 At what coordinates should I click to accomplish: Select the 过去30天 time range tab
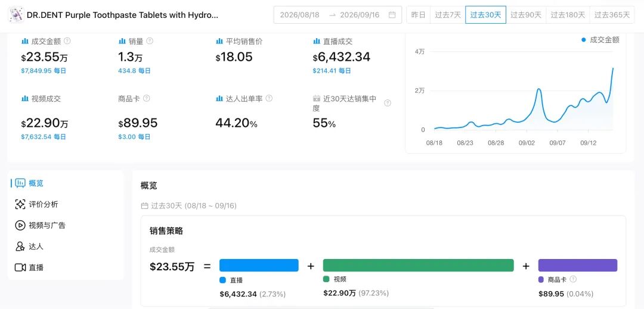[485, 15]
